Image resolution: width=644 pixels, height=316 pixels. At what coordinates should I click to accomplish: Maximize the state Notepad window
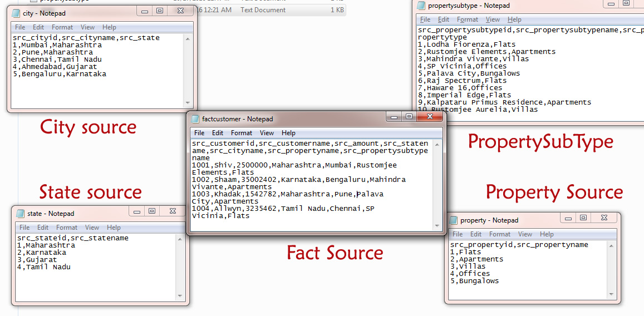[x=152, y=211]
